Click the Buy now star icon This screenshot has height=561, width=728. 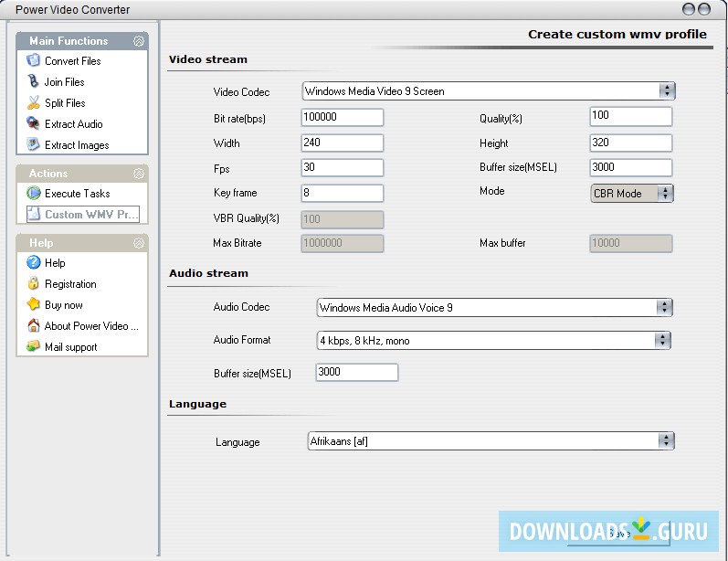click(34, 304)
